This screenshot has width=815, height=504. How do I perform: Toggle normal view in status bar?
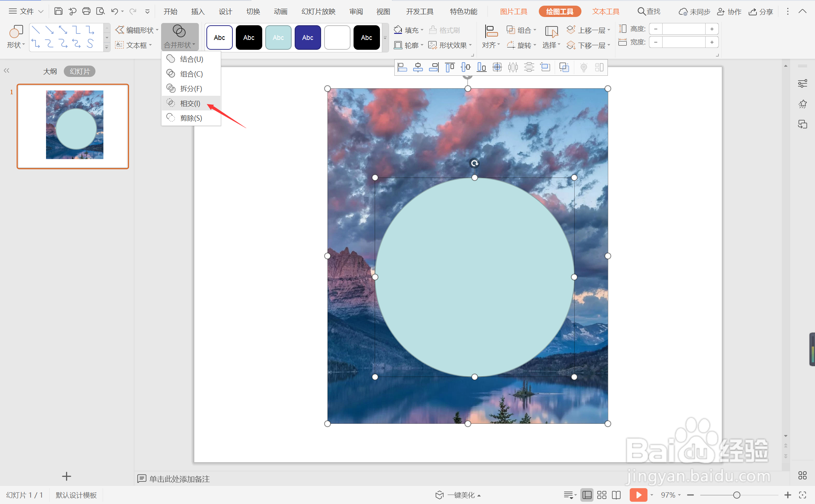pos(587,495)
